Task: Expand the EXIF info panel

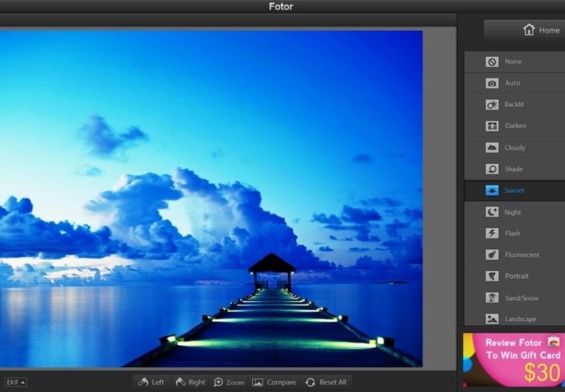Action: (16, 382)
